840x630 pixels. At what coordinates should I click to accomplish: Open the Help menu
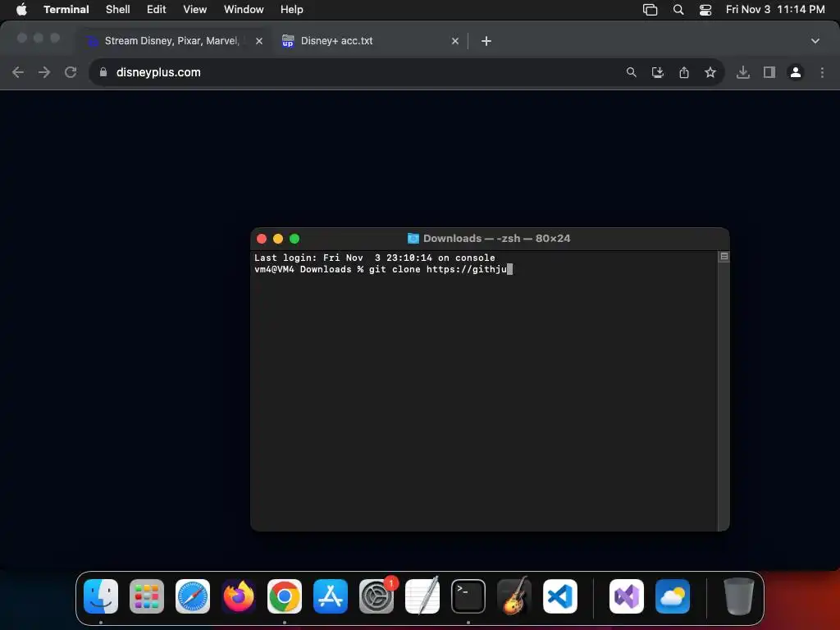[x=292, y=10]
